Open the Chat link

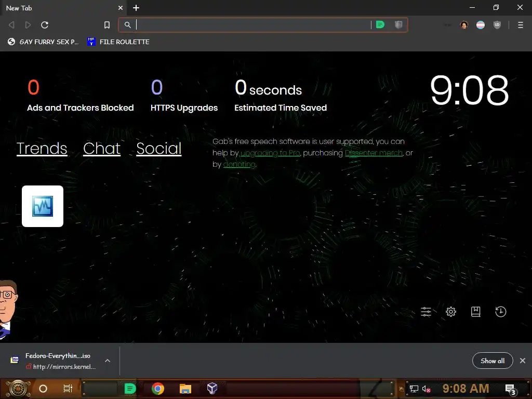point(102,149)
